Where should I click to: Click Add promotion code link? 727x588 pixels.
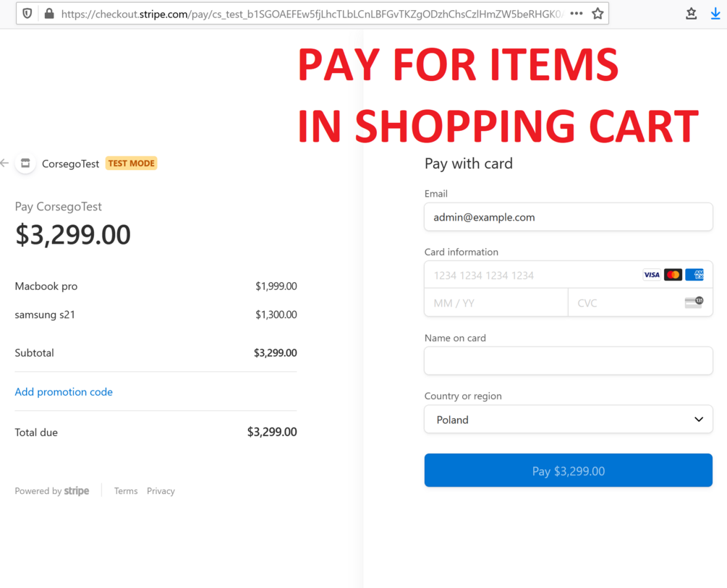[64, 392]
